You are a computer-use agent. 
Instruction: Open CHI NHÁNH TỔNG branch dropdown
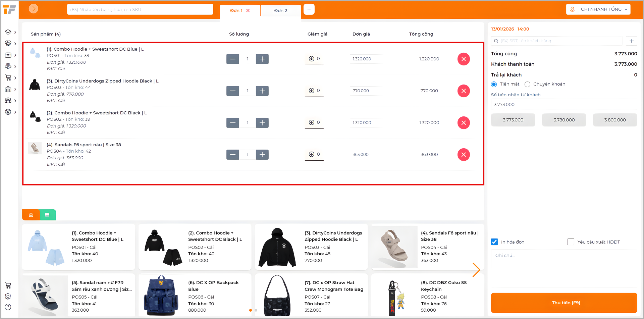point(598,9)
